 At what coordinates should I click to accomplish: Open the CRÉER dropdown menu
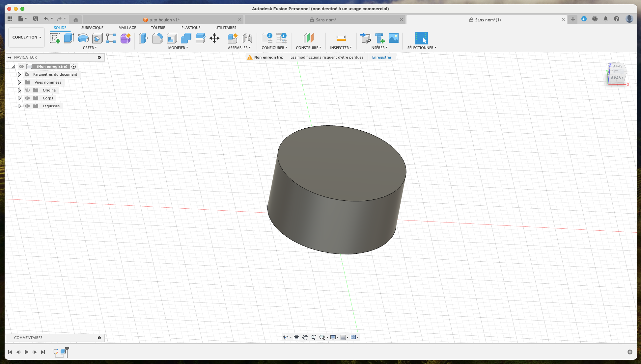[x=90, y=48]
